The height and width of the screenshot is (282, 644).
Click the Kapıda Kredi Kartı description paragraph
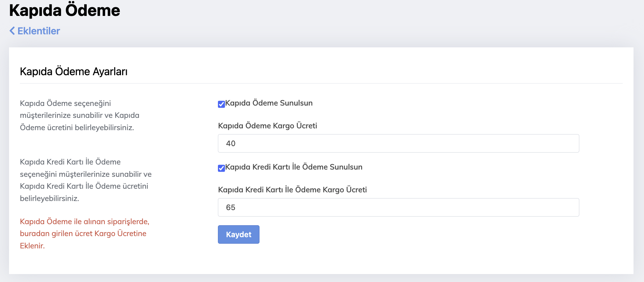point(86,180)
